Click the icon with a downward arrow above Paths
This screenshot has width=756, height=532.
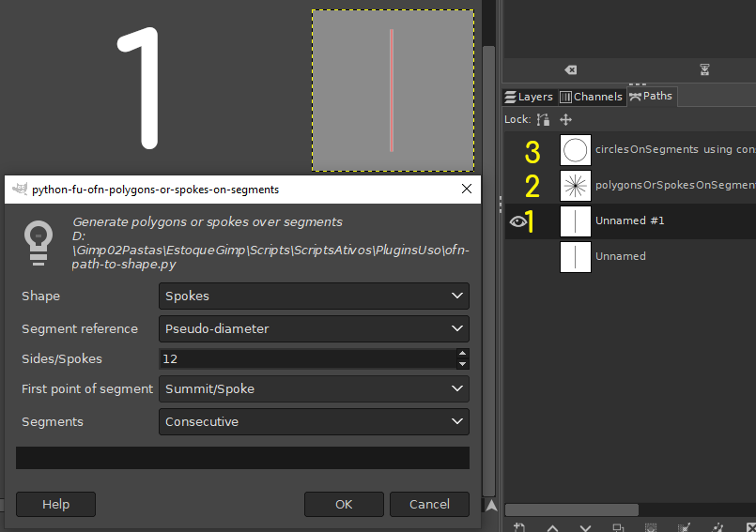704,69
